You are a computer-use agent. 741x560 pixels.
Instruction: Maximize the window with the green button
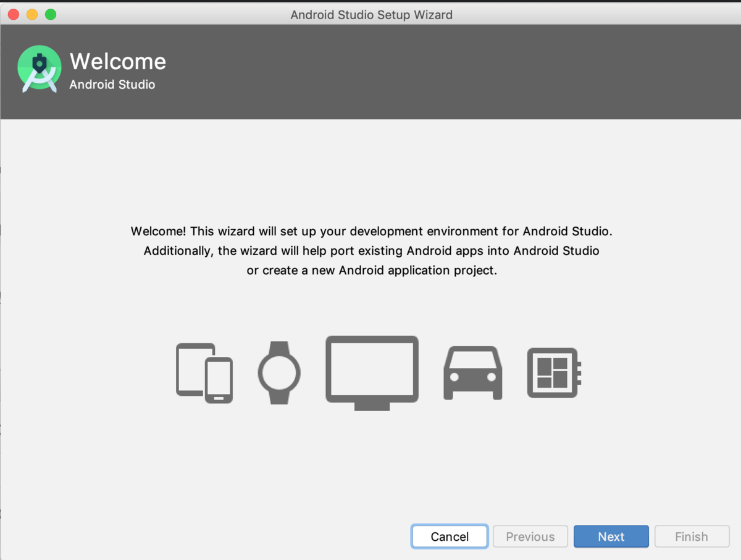[x=51, y=14]
